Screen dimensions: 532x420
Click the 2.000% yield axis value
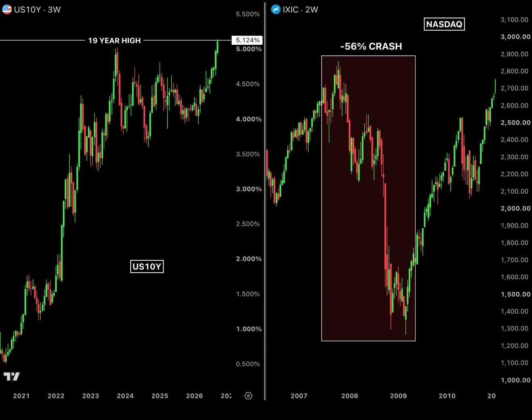[x=249, y=259]
